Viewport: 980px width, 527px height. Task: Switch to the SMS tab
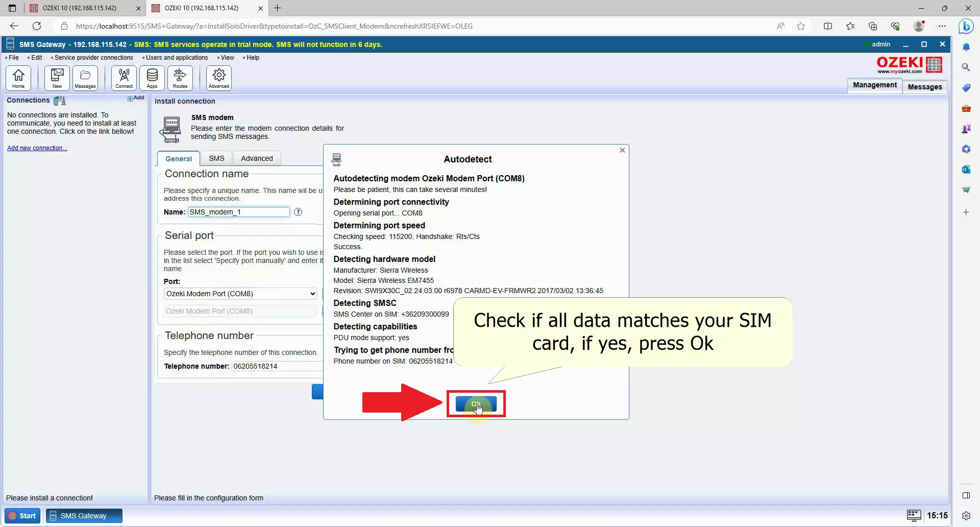[216, 158]
